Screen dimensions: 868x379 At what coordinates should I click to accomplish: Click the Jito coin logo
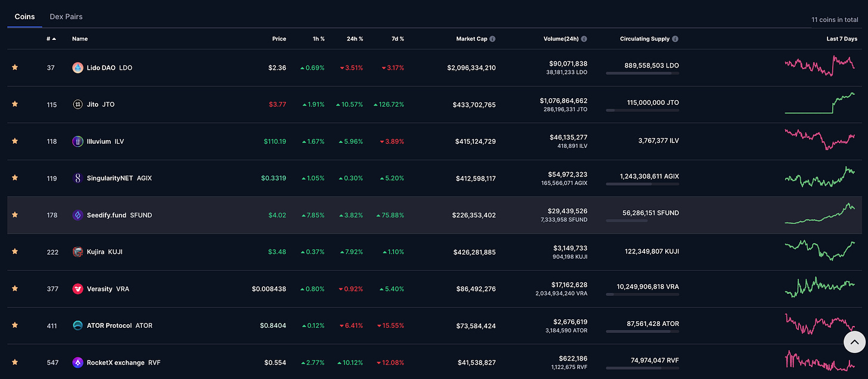(77, 104)
